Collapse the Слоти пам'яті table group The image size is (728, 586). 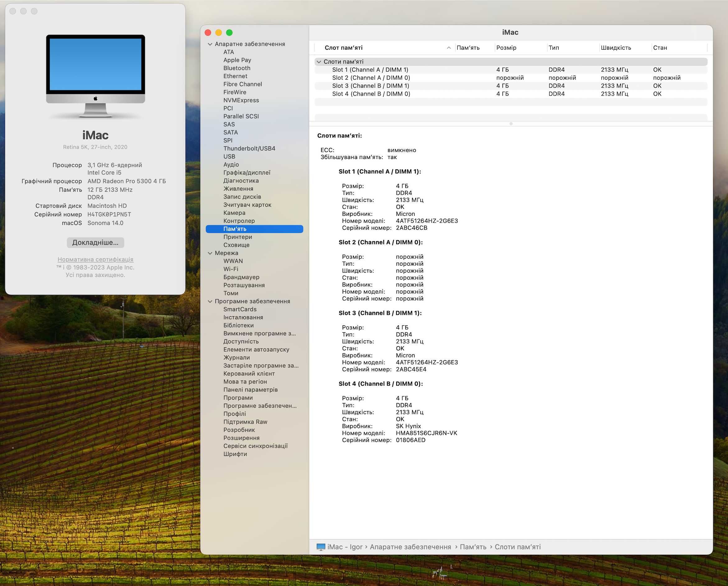pos(319,62)
